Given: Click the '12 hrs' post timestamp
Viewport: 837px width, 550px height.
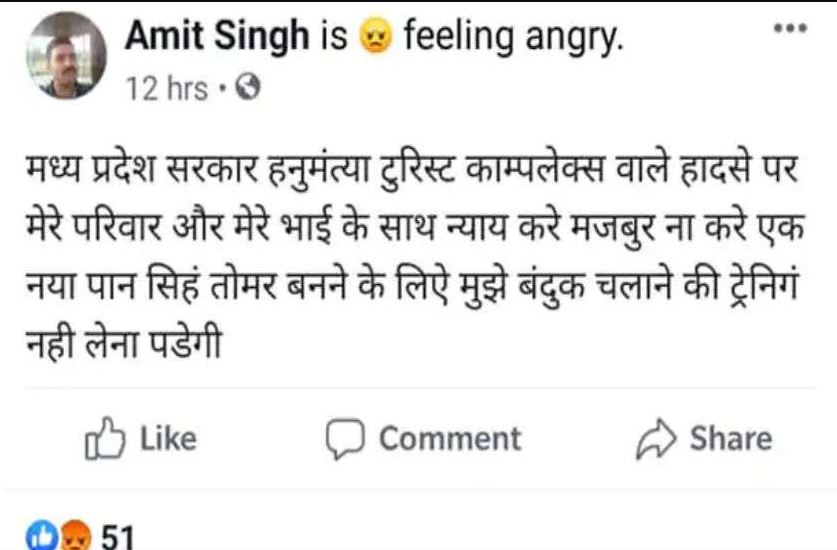Looking at the screenshot, I should [x=166, y=89].
